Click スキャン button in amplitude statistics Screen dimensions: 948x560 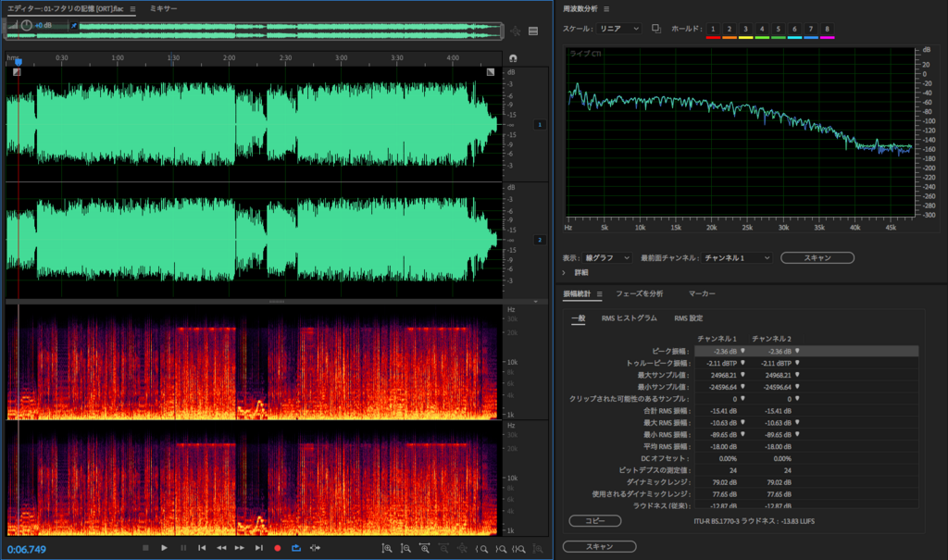pyautogui.click(x=599, y=547)
